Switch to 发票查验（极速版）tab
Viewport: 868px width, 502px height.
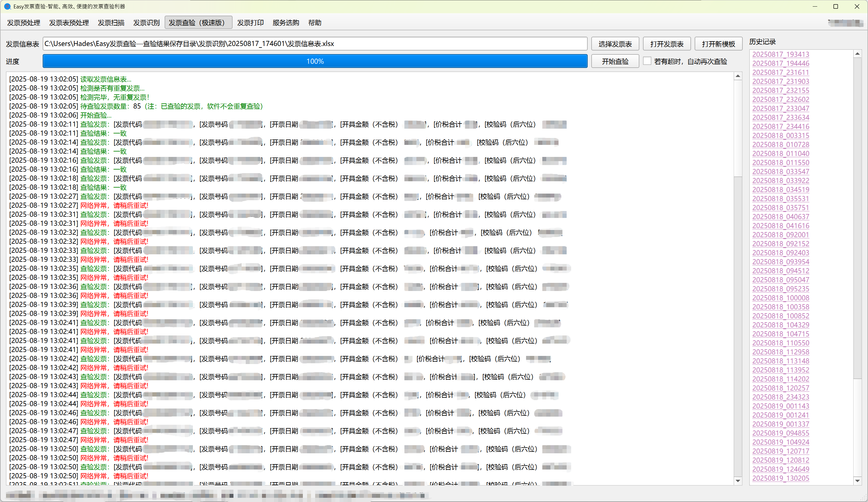[198, 23]
